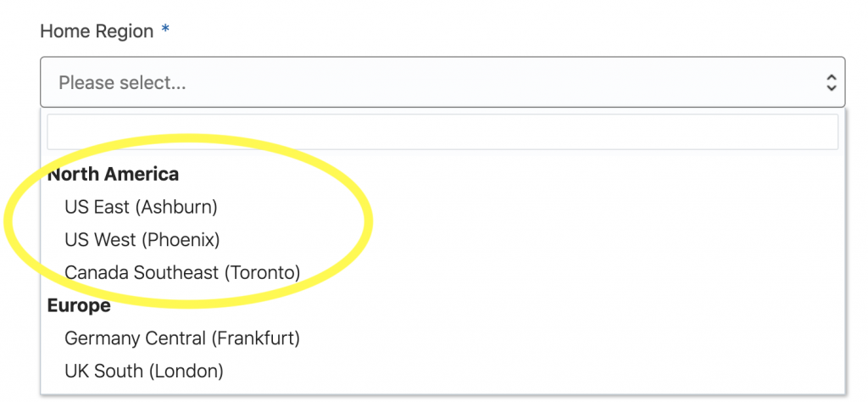
Task: Click the North America group header
Action: pos(113,175)
